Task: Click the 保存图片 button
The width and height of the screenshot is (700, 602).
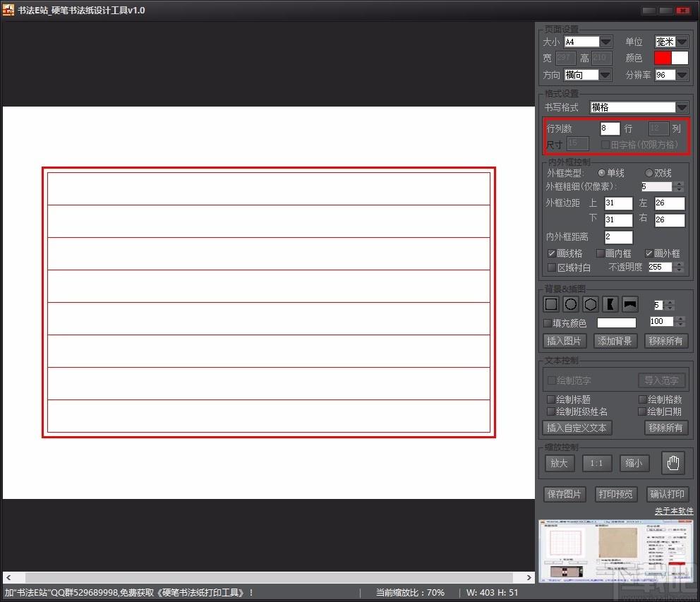Action: click(x=565, y=494)
